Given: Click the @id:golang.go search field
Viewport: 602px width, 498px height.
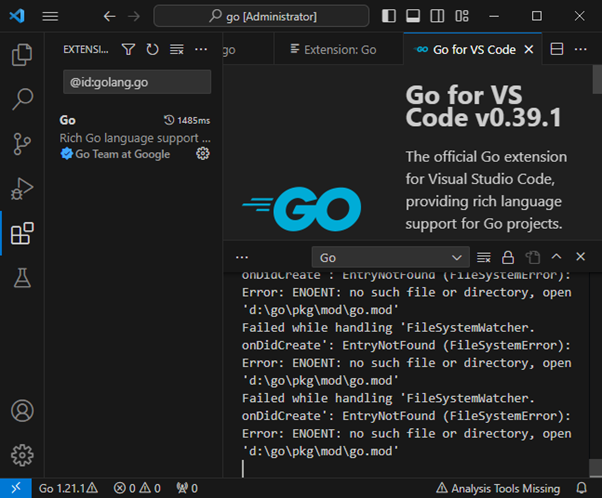Looking at the screenshot, I should (x=137, y=82).
